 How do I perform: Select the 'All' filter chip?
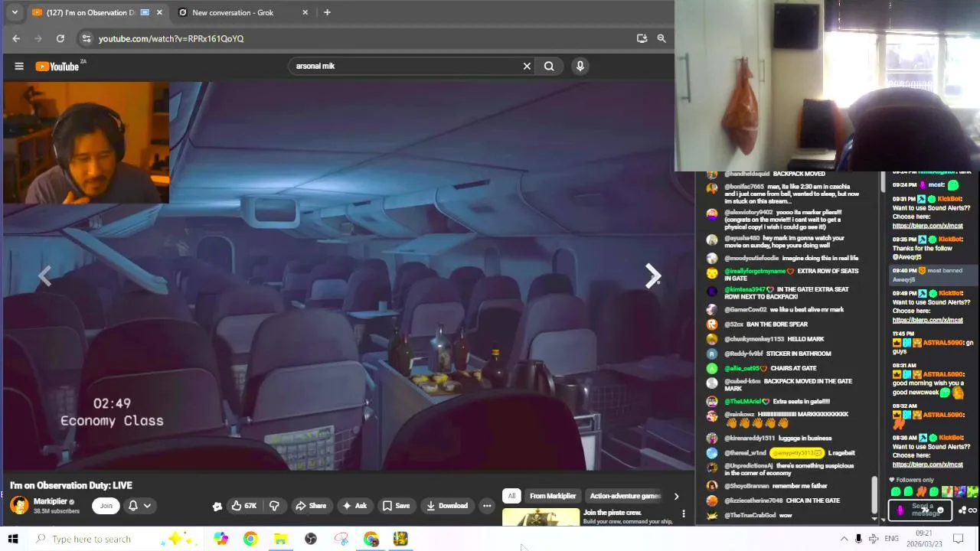pos(511,496)
